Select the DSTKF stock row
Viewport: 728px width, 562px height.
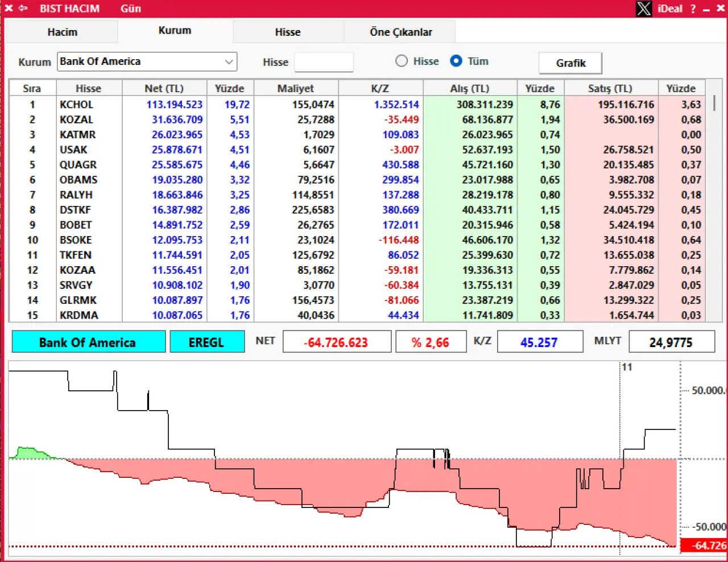coord(357,210)
